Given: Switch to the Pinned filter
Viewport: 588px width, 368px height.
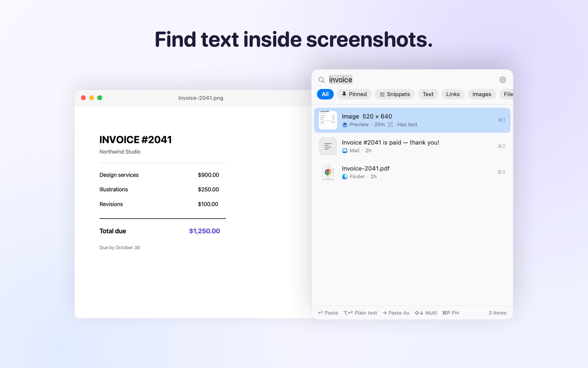Looking at the screenshot, I should (x=354, y=94).
